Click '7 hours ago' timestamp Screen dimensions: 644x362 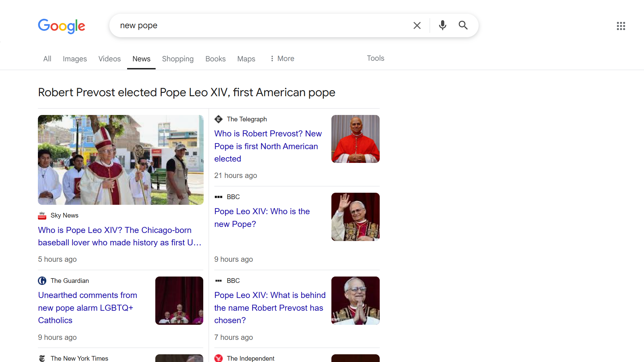234,338
